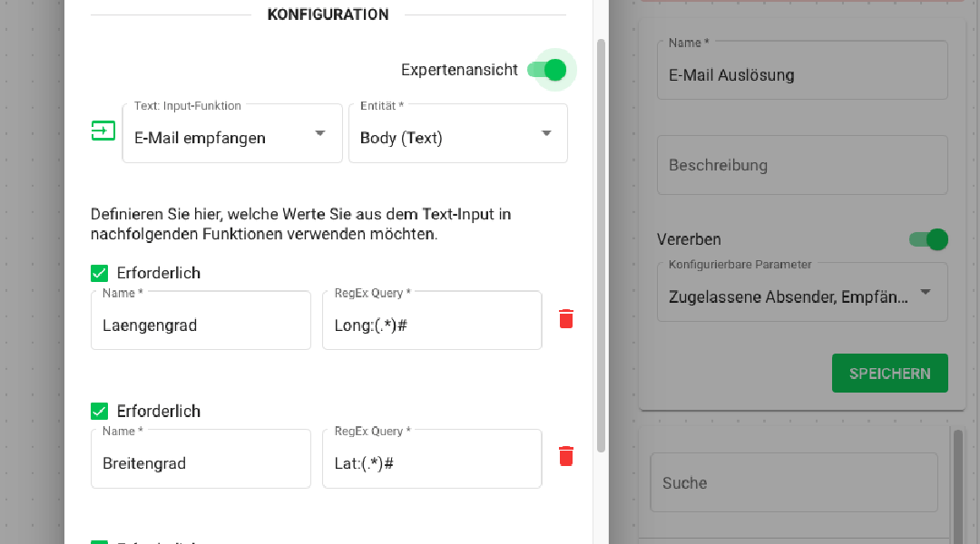980x544 pixels.
Task: Delete the Laengengrad parameter via trash icon
Action: tap(565, 319)
